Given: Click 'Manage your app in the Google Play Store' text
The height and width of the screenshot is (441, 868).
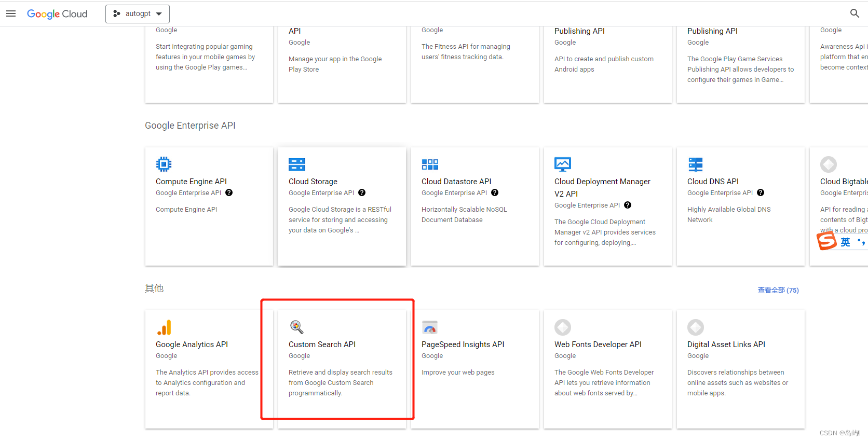Looking at the screenshot, I should pyautogui.click(x=335, y=64).
